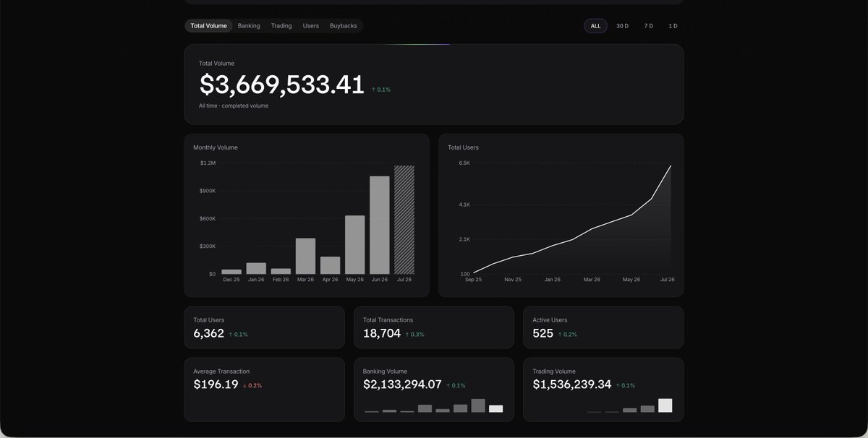The width and height of the screenshot is (868, 438).
Task: Click the Jun 26 monthly volume bar
Action: tap(380, 225)
